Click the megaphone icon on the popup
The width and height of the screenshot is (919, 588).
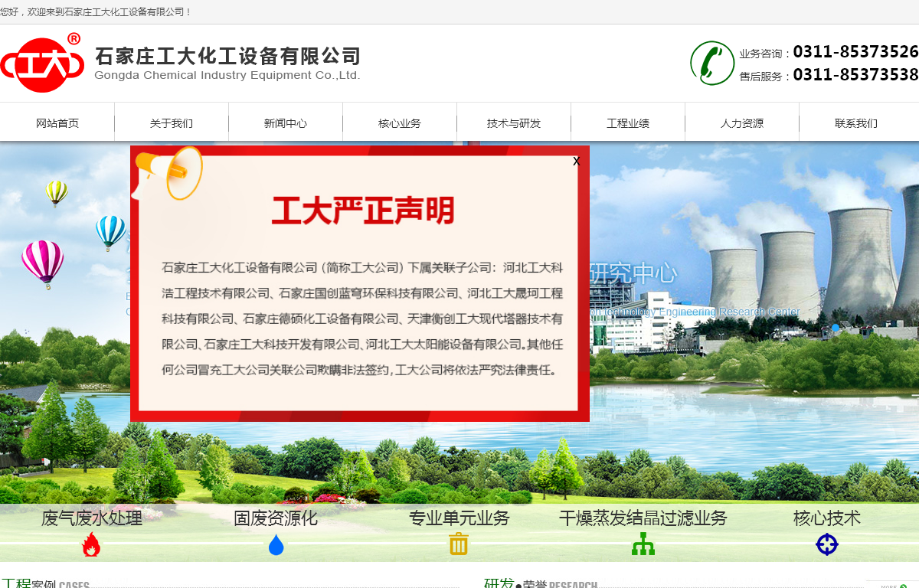click(x=167, y=173)
